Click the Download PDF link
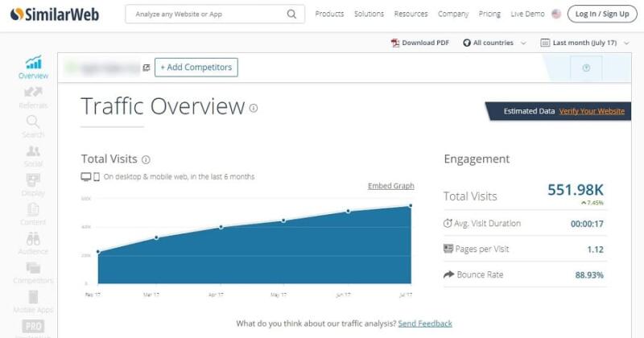The width and height of the screenshot is (644, 338). pos(420,43)
